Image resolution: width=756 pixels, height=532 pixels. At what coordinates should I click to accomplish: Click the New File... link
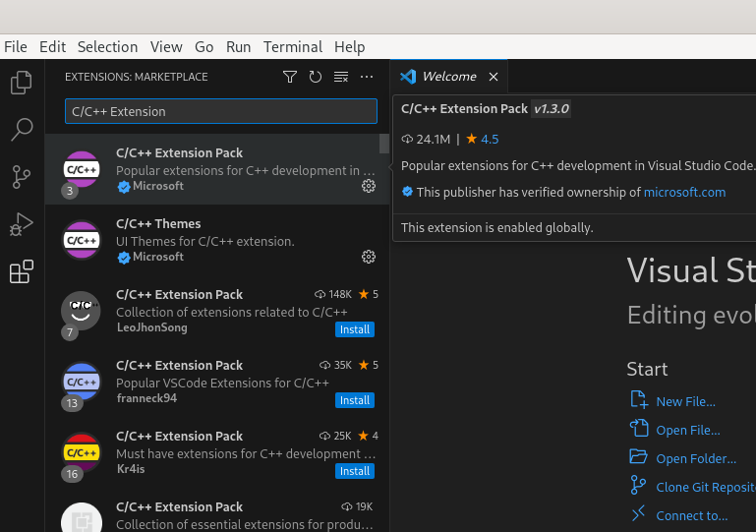pos(685,401)
